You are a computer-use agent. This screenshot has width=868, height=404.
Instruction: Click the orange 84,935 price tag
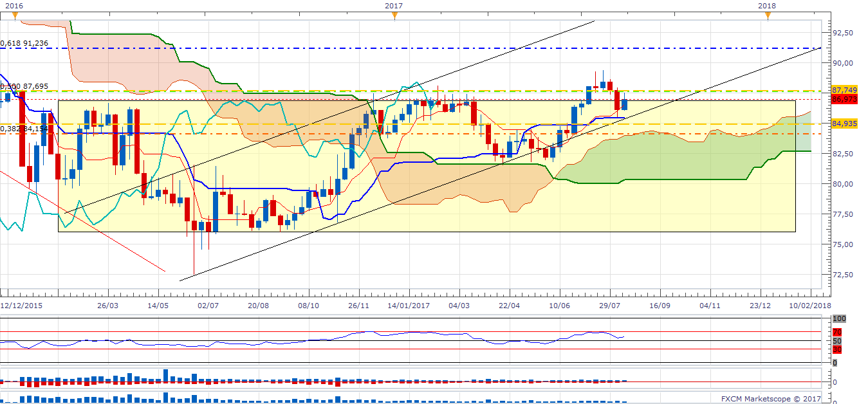pyautogui.click(x=844, y=124)
